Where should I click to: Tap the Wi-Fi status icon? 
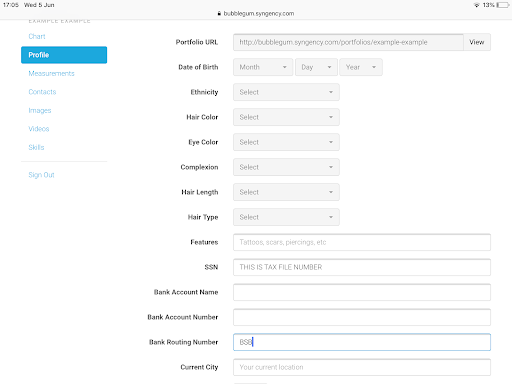(477, 5)
